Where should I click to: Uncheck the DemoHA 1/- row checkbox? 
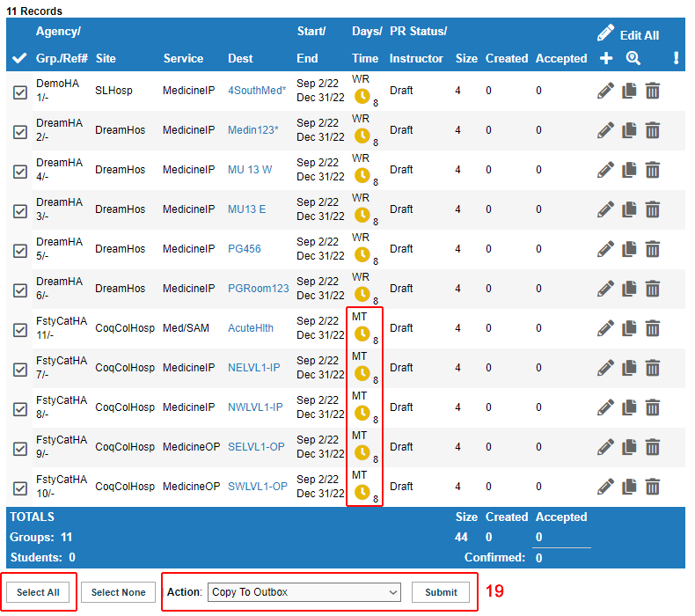coord(20,92)
